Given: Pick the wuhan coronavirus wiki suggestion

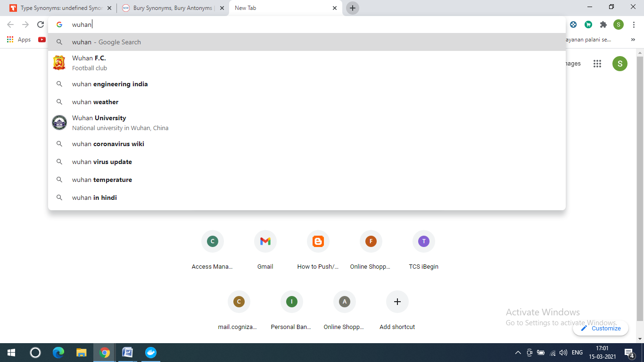Looking at the screenshot, I should coord(307,144).
